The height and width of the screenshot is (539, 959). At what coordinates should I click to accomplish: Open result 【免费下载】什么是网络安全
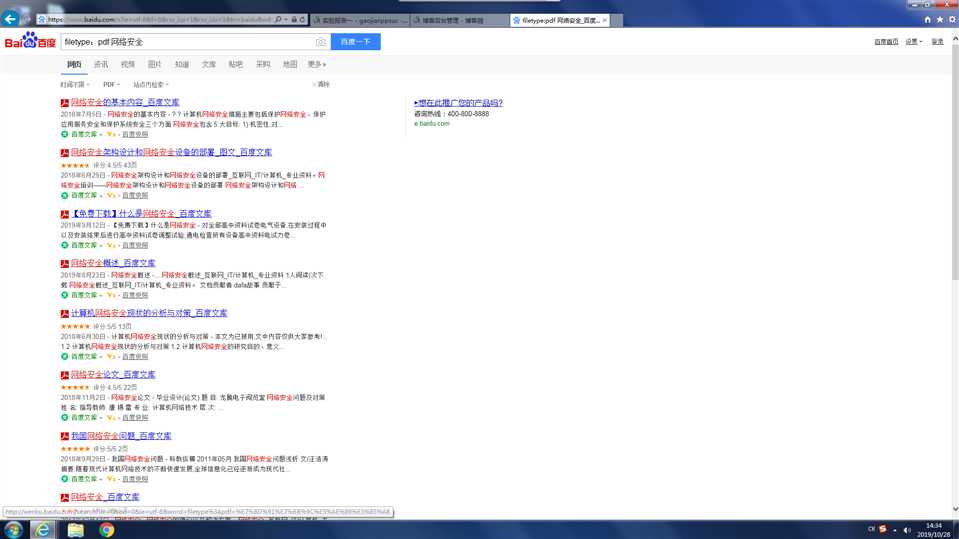point(141,214)
